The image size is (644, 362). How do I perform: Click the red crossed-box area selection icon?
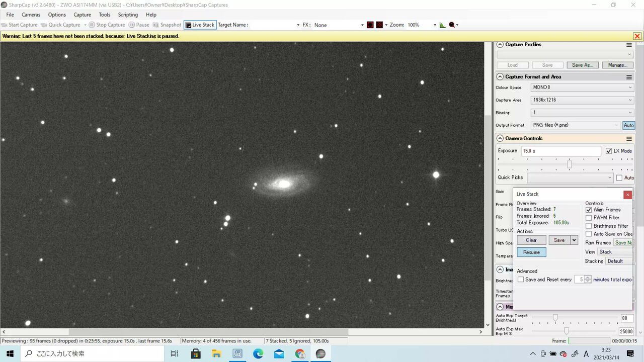379,25
